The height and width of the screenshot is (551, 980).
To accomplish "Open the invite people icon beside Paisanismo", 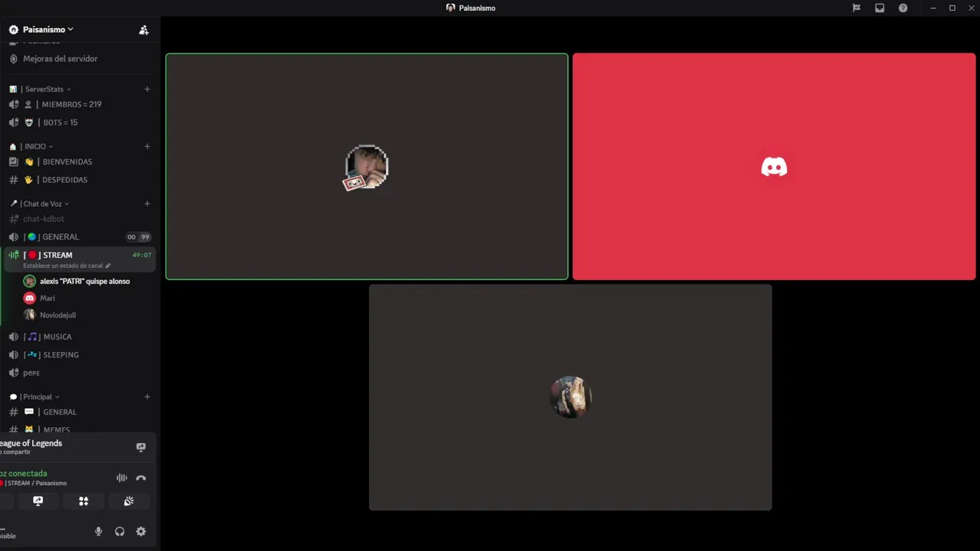I will coord(143,30).
